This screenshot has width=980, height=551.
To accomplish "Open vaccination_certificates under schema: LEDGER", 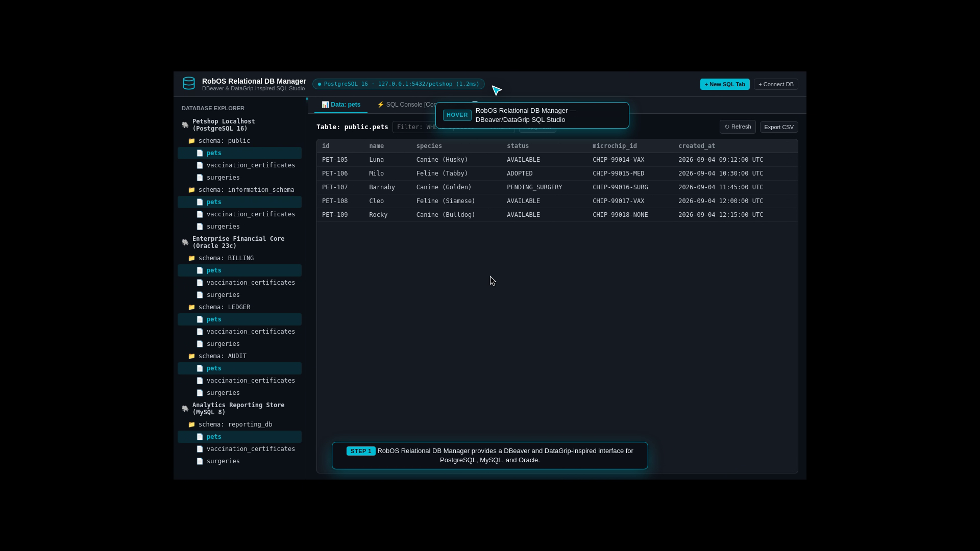I will tap(239, 332).
